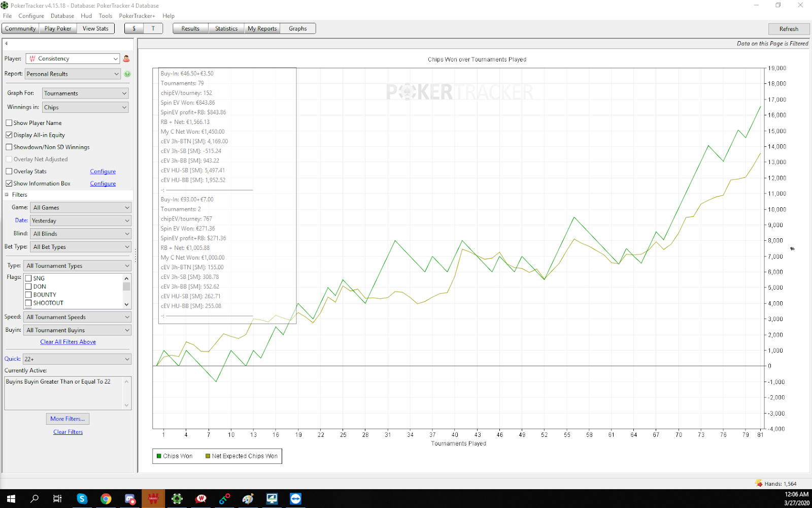Open TeamViewer from the taskbar
The image size is (812, 508).
point(295,499)
